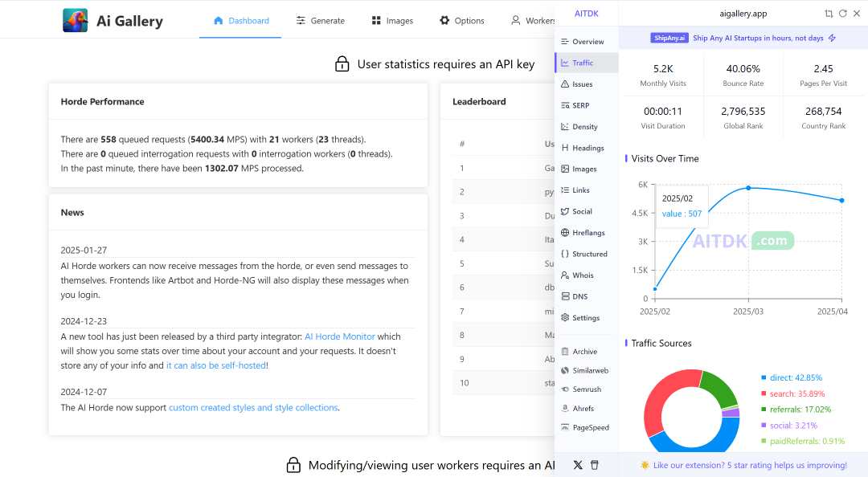The image size is (868, 477).
Task: Open the Social section
Action: coord(586,211)
